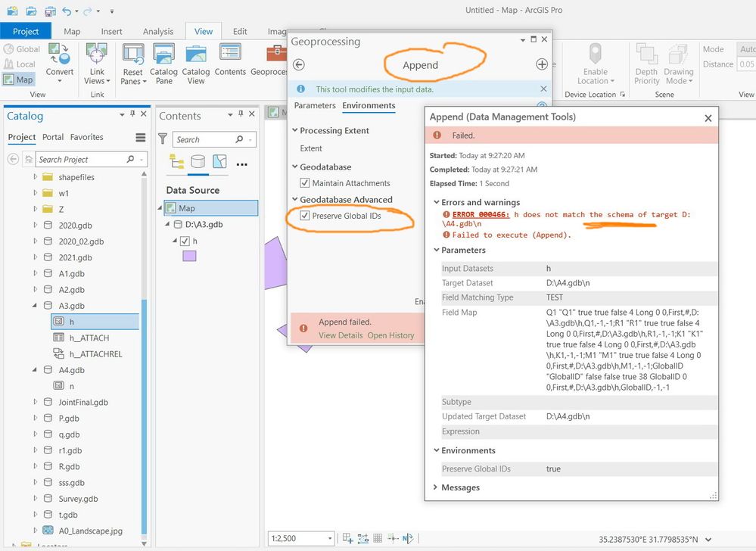756x551 pixels.
Task: Click the Save project icon in title bar
Action: coord(50,11)
